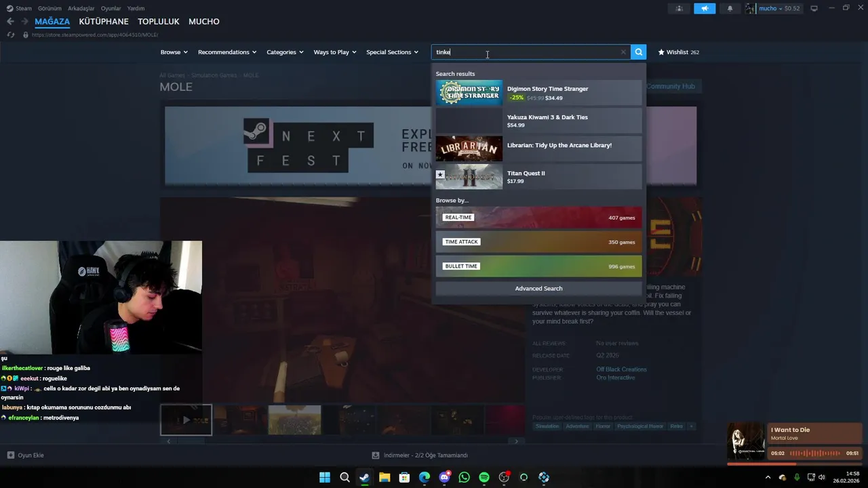The image size is (868, 488).
Task: Clear the search field with the X icon
Action: pos(623,52)
